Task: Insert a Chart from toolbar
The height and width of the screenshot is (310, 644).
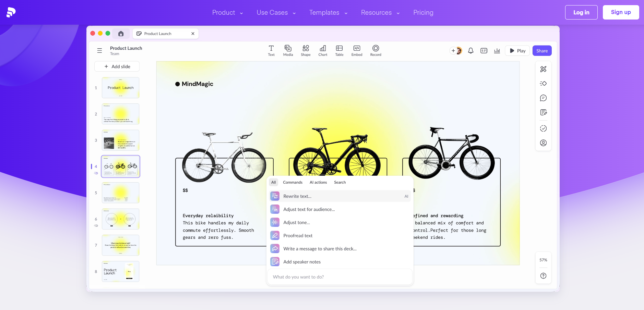Action: tap(323, 50)
